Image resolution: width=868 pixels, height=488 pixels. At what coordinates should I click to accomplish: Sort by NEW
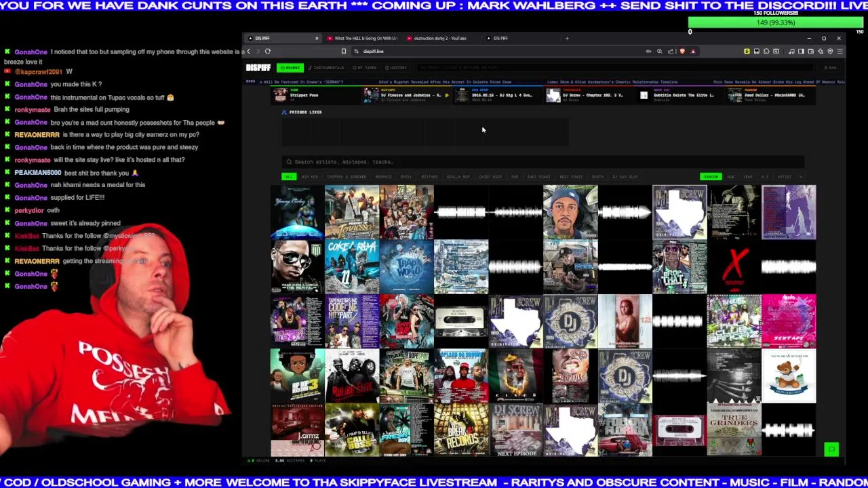(x=730, y=177)
